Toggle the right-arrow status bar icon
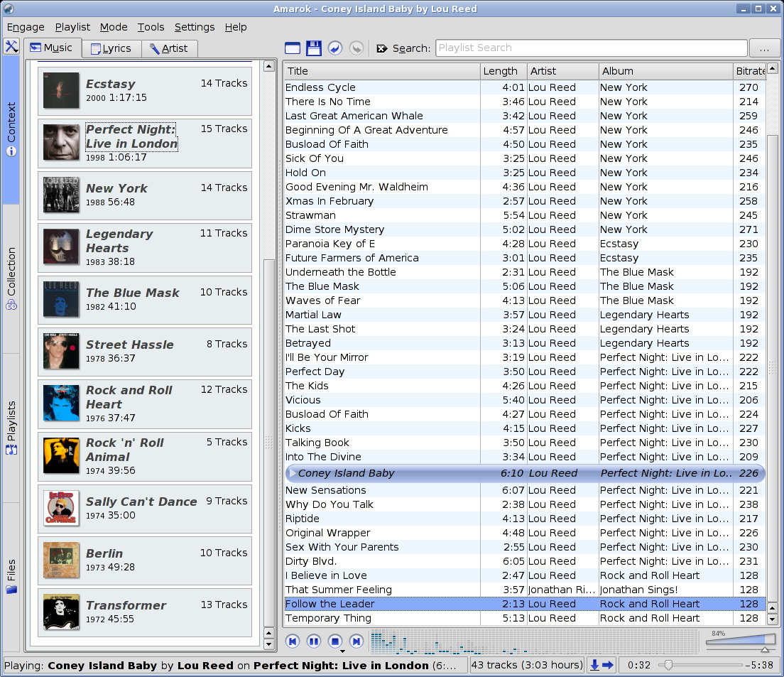Viewport: 784px width, 677px height. click(607, 665)
